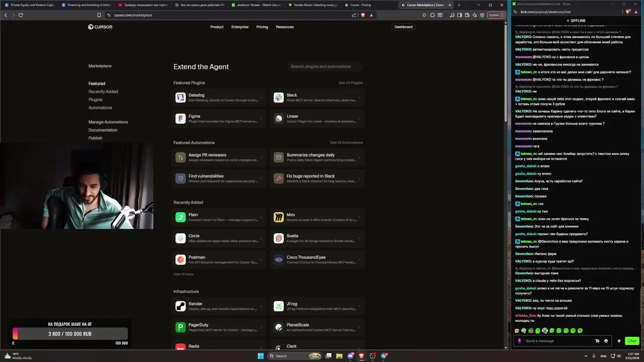
Task: Click the Brave Shields lion icon in address bar
Action: tap(363, 15)
